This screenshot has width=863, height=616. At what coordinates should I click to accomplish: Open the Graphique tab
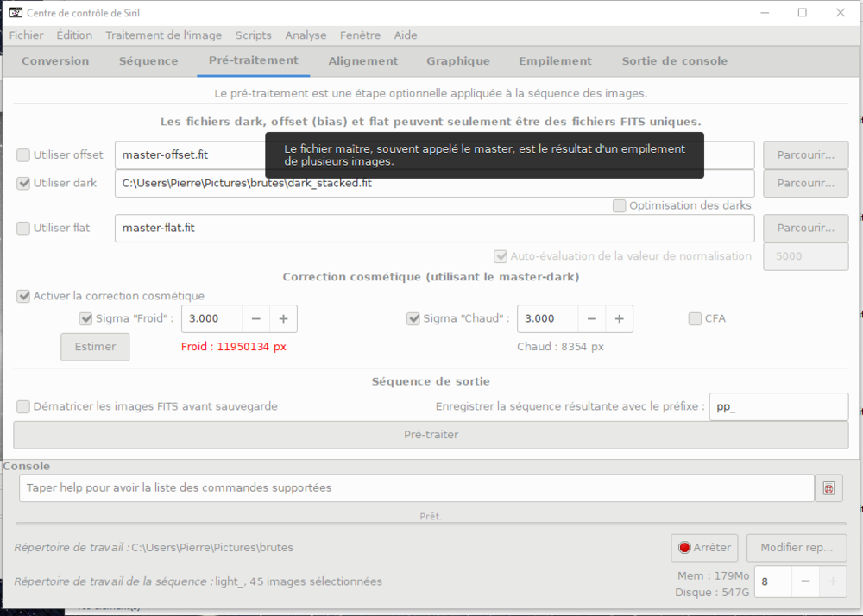coord(458,61)
